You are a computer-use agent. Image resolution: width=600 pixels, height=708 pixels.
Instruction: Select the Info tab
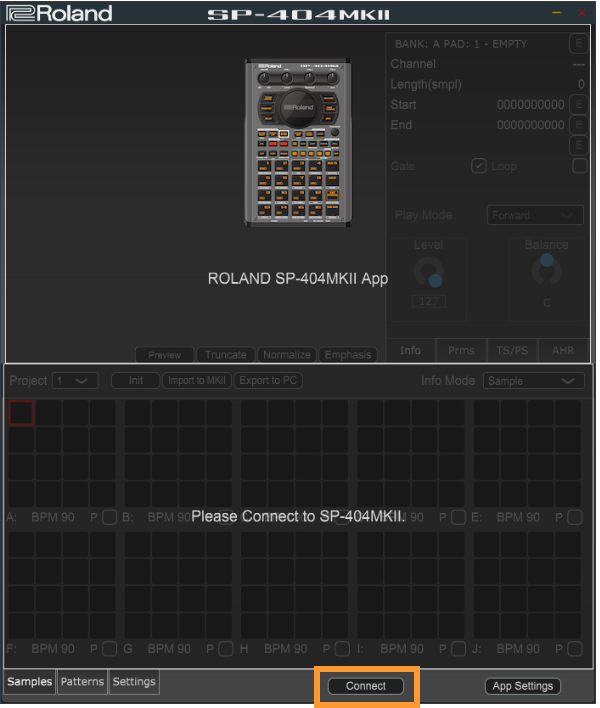point(410,350)
